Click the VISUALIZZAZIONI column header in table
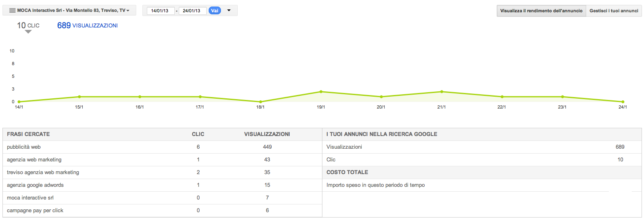Image resolution: width=644 pixels, height=220 pixels. point(267,134)
